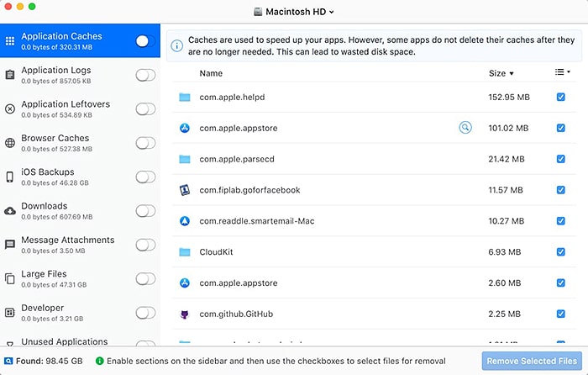Screen dimensions: 588x375
Task: Select the com.fiplab.goforfacebook name
Action: click(x=249, y=190)
